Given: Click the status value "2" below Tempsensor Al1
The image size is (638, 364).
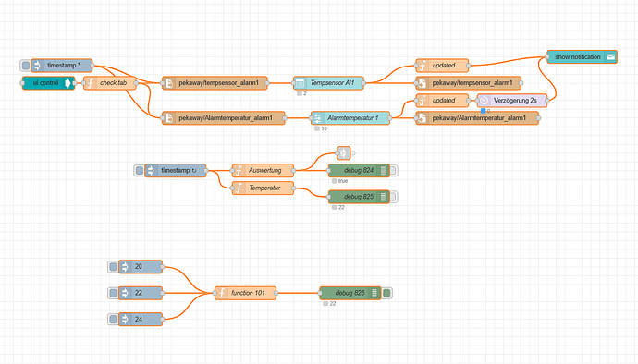Looking at the screenshot, I should point(305,93).
